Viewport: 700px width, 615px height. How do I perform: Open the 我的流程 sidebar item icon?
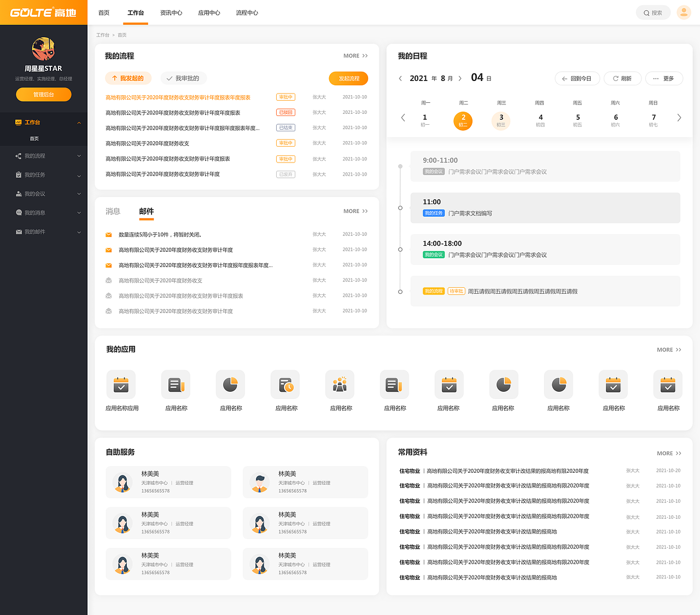click(x=19, y=156)
